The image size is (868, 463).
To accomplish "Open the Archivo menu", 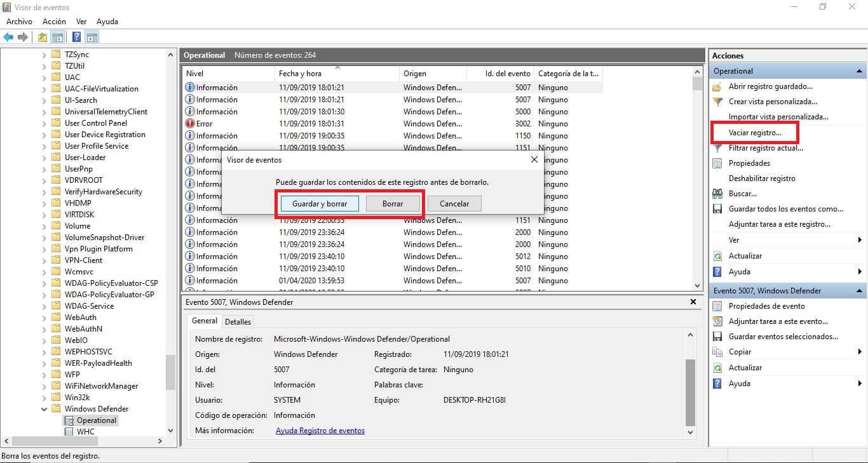I will [x=19, y=22].
